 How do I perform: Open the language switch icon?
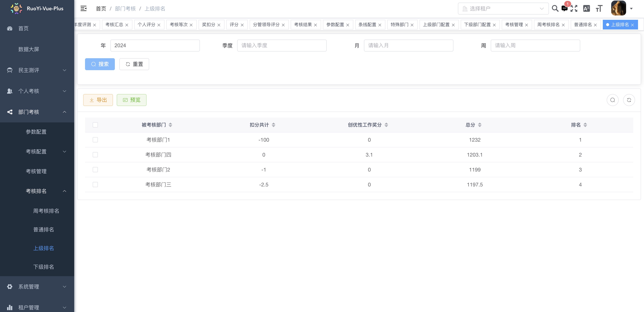click(587, 9)
